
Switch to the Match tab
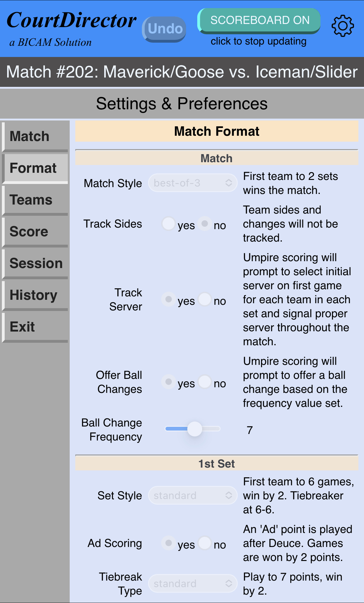pyautogui.click(x=35, y=136)
